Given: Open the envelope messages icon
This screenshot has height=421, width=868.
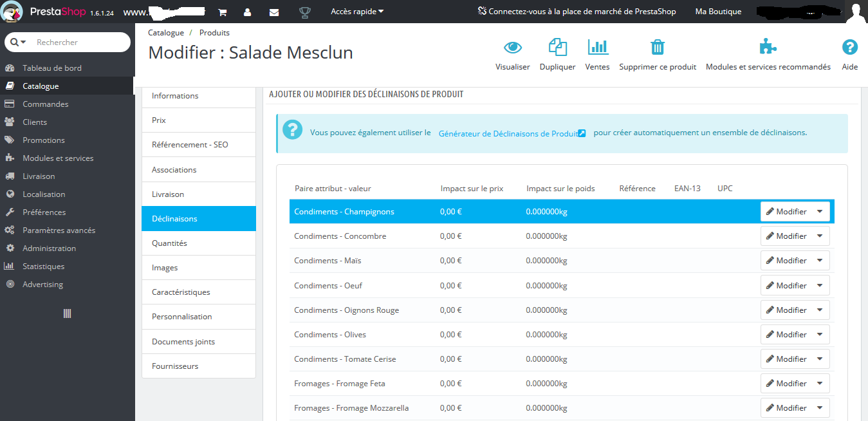Looking at the screenshot, I should click(273, 12).
